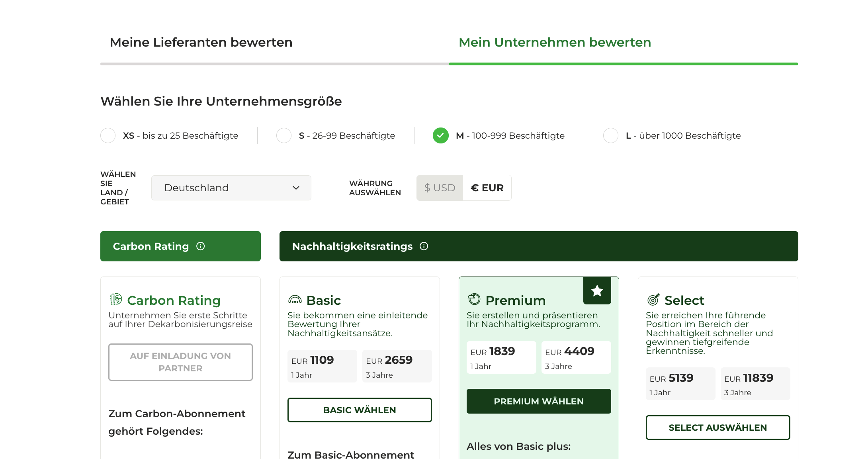Choose S 26-99 Beschäftigte radio option
This screenshot has width=868, height=459.
click(284, 135)
